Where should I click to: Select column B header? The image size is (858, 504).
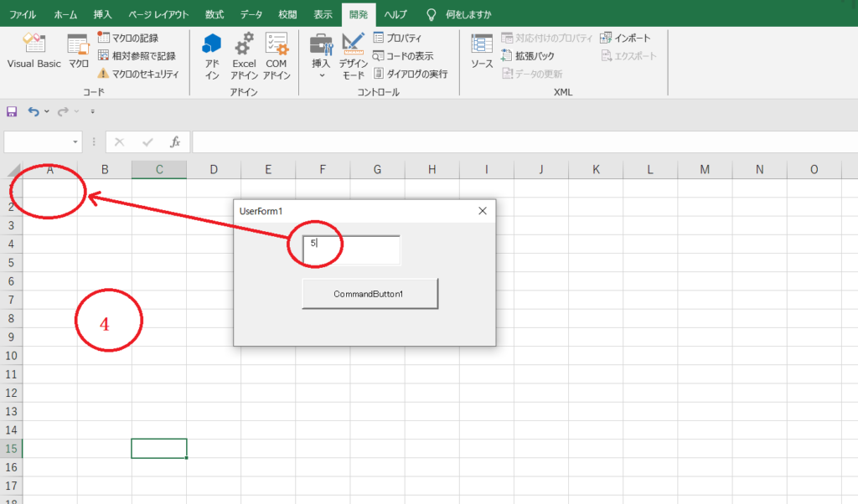105,169
